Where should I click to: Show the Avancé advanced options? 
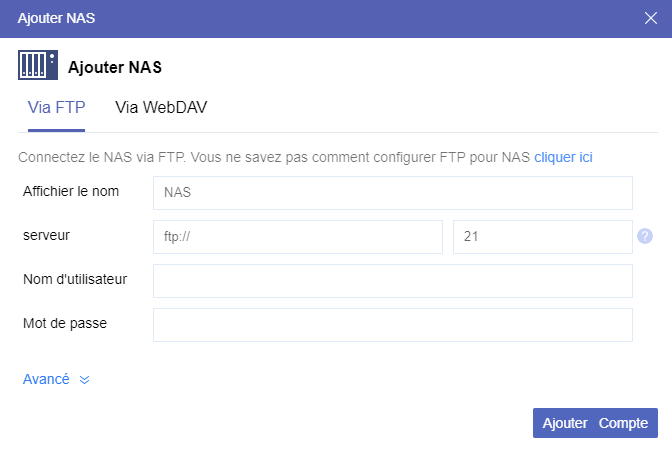click(46, 379)
